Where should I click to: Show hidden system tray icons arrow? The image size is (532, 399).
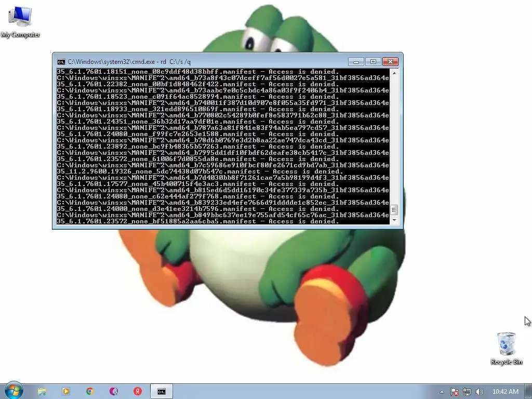[x=442, y=392]
